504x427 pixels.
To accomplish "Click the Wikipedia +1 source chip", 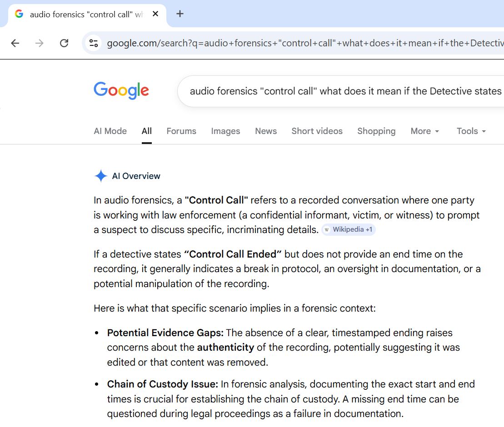I will point(349,230).
